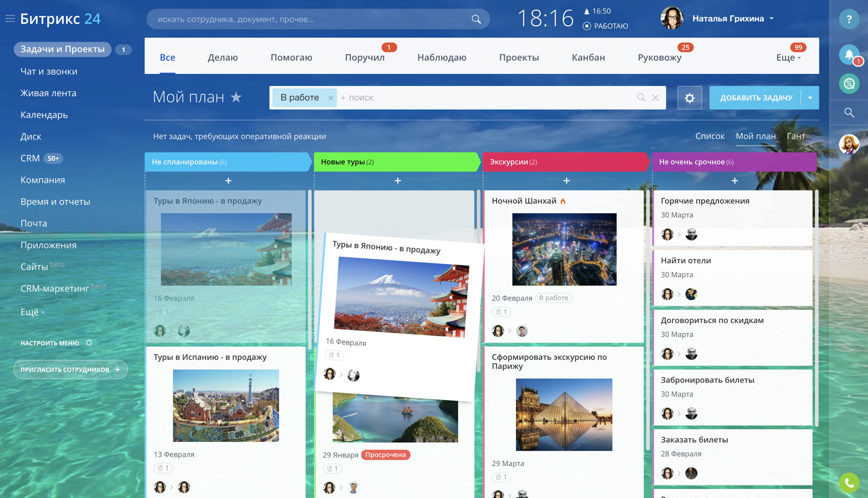Click the green phone call button
Image resolution: width=868 pixels, height=498 pixels.
pos(849,482)
